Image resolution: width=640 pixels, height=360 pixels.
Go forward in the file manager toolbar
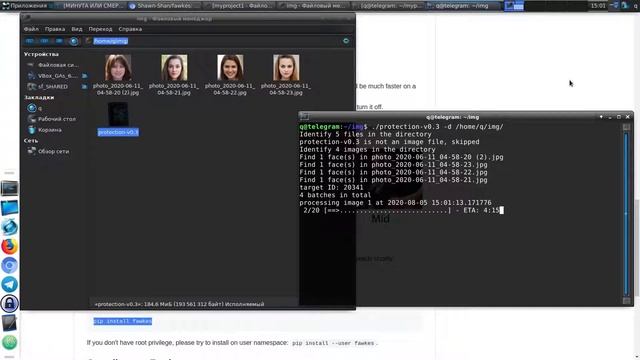[x=44, y=41]
